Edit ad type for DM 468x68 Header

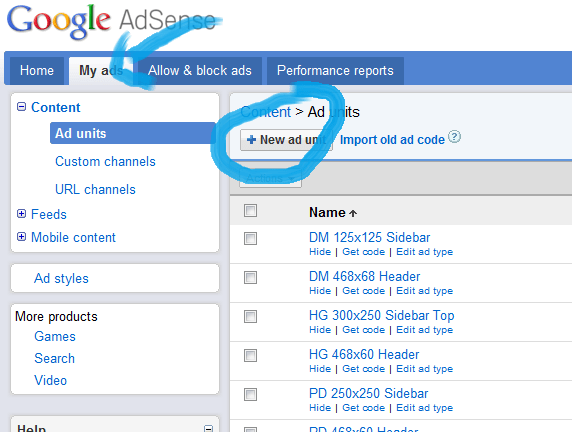click(425, 291)
